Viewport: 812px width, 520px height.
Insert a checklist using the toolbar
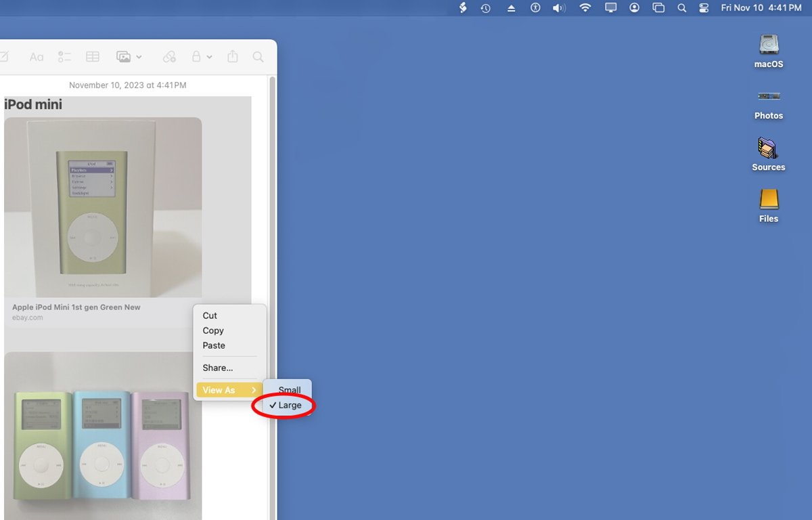pos(64,57)
